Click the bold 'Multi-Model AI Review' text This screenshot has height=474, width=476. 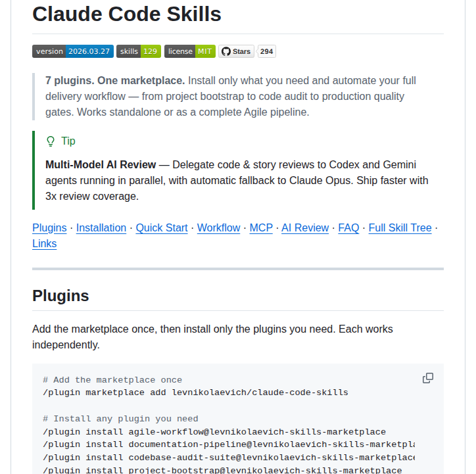point(101,165)
